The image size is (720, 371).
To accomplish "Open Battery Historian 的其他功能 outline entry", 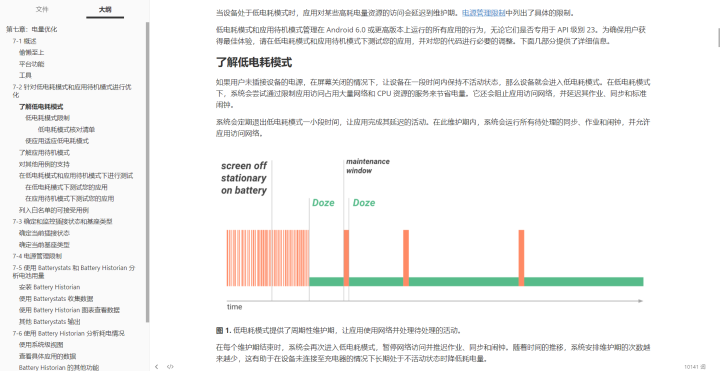I will tap(59, 367).
